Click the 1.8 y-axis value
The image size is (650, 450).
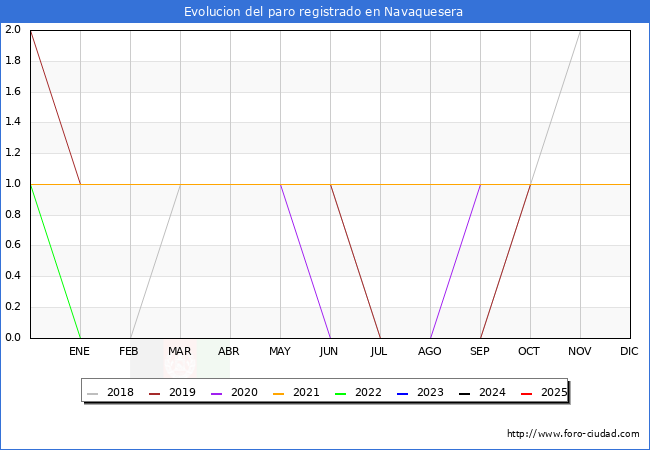[x=13, y=60]
